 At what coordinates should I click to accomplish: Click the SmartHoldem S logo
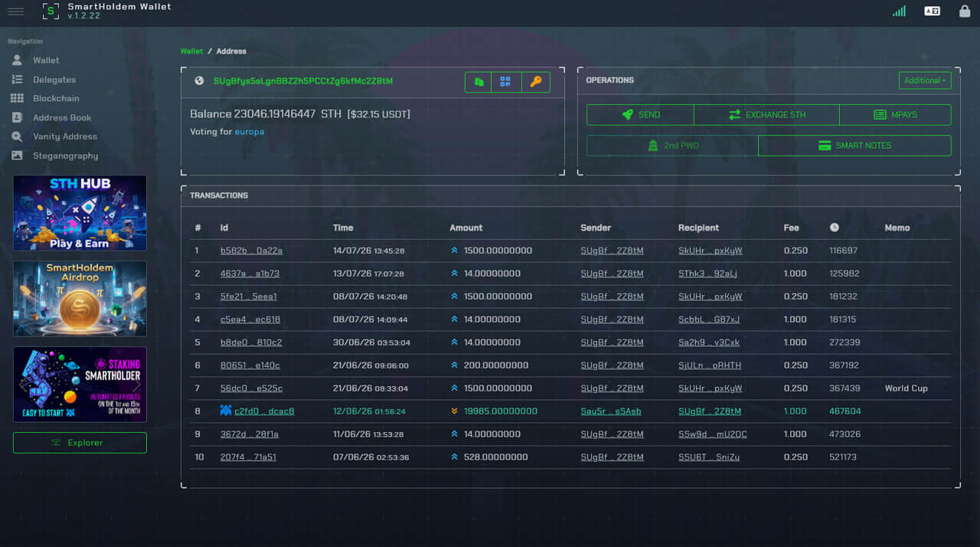click(51, 11)
